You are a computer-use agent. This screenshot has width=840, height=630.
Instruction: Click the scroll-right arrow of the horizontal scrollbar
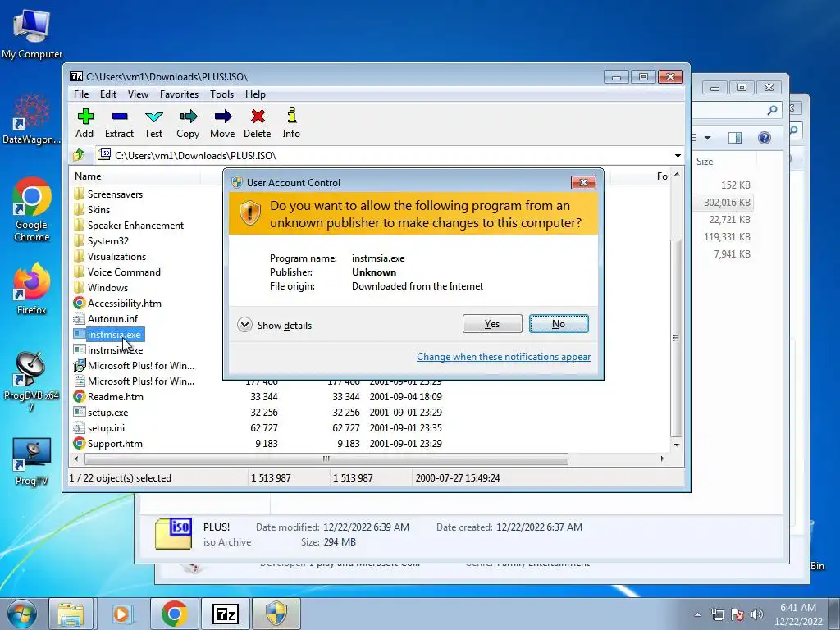(x=662, y=459)
